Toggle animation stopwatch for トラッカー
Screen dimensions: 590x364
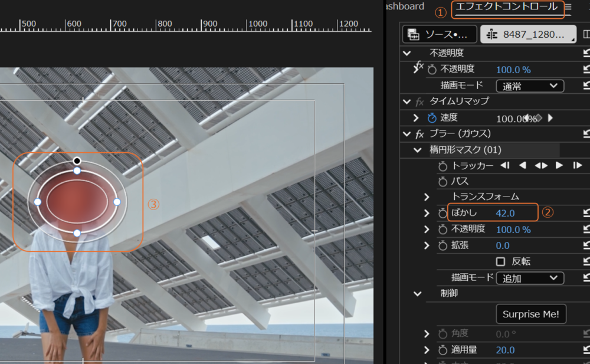443,166
